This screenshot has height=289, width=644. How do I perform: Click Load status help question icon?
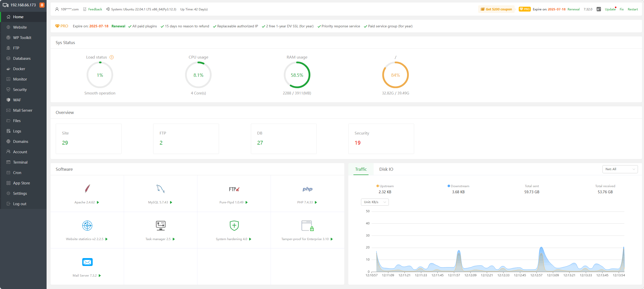coord(112,57)
